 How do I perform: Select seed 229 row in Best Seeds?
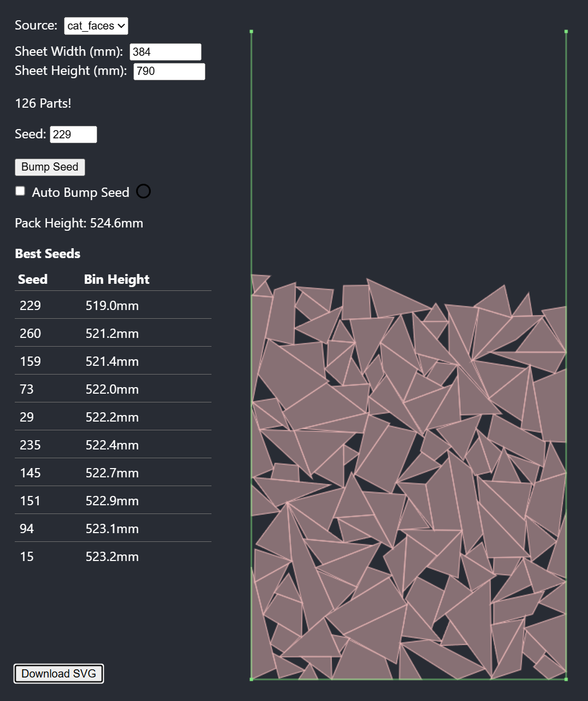pos(113,305)
